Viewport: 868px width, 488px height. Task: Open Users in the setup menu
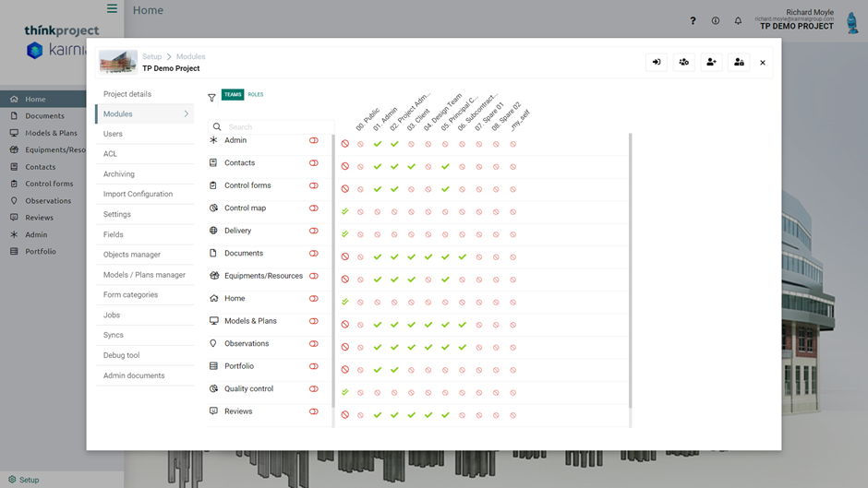click(113, 135)
